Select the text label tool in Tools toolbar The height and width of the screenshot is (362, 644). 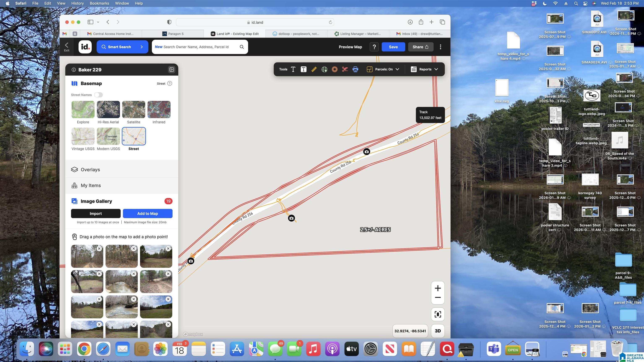(293, 69)
